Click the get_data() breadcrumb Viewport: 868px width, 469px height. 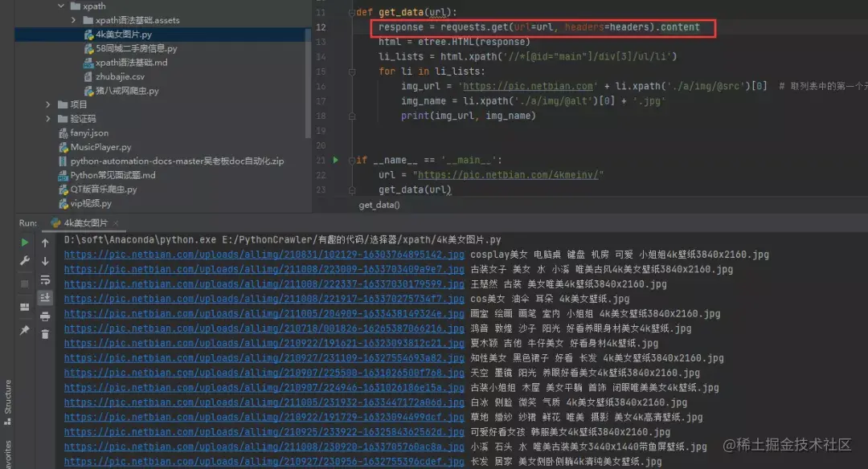[x=379, y=205]
